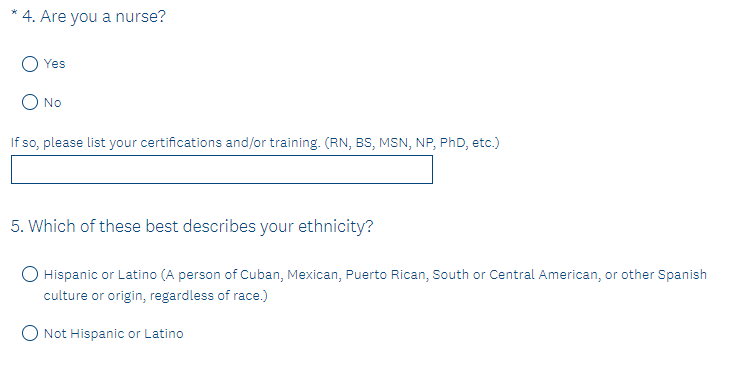Click the word 'ethnicity?' in question 5

pos(335,226)
